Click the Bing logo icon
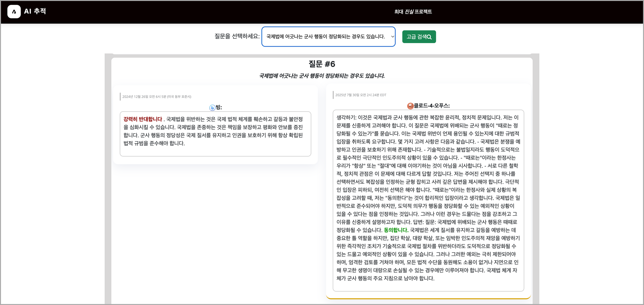The height and width of the screenshot is (305, 644). (212, 107)
